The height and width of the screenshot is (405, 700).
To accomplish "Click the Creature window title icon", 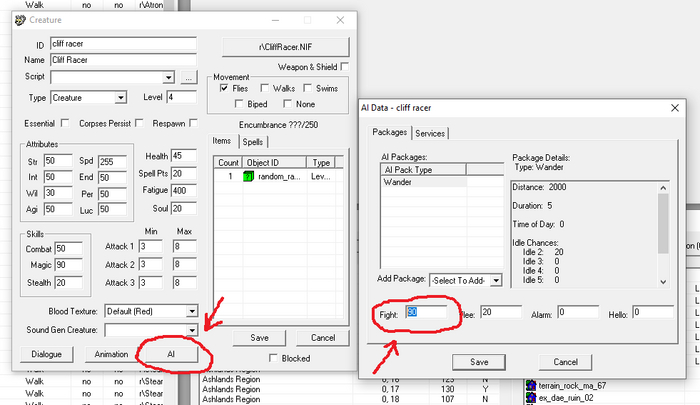I will pyautogui.click(x=20, y=20).
